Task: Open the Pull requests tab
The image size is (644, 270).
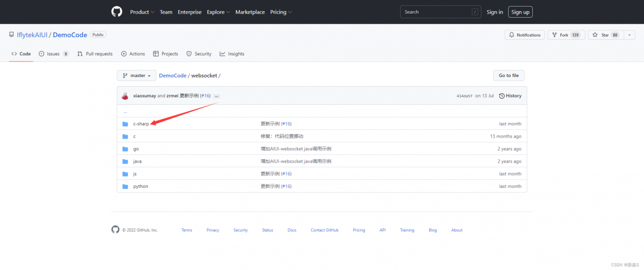Action: [95, 54]
